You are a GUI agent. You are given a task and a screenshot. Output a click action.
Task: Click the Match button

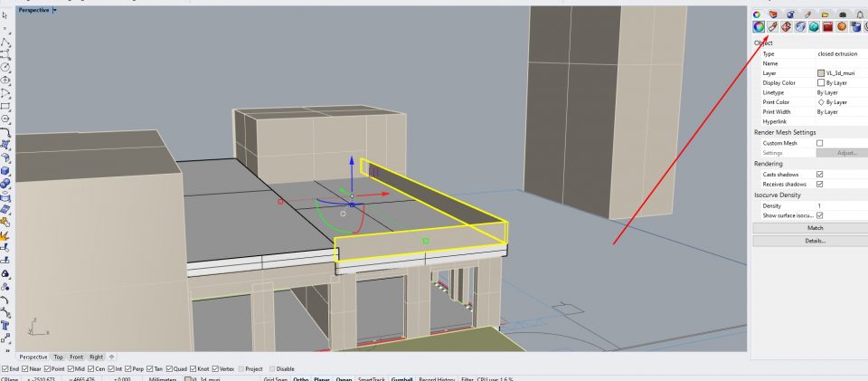(x=809, y=228)
